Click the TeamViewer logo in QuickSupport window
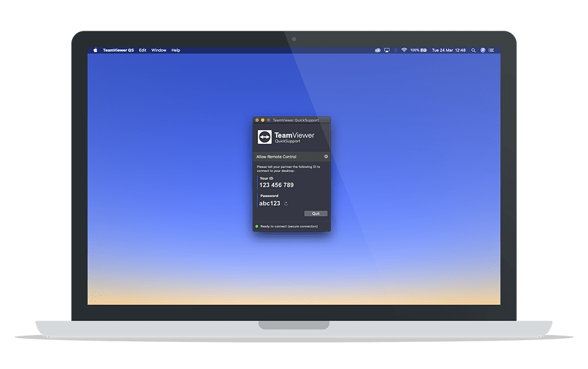This screenshot has width=588, height=369. click(x=265, y=137)
